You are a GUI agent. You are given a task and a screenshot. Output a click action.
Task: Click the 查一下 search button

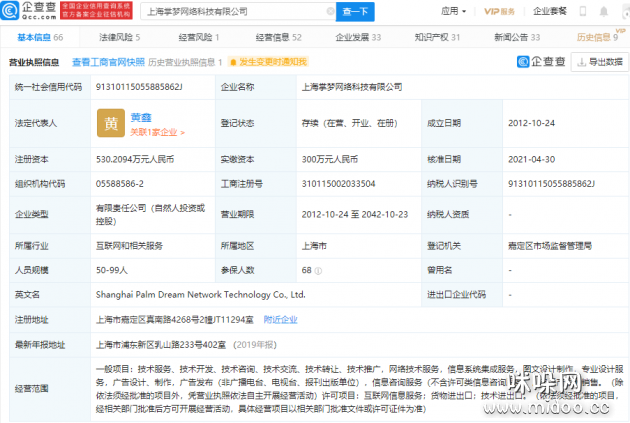click(355, 11)
